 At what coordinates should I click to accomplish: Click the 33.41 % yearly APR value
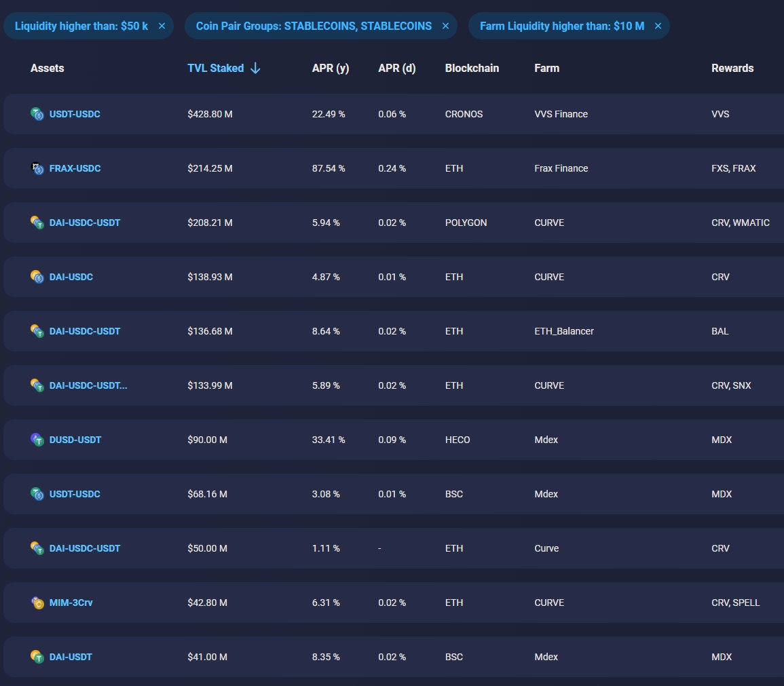pos(329,440)
